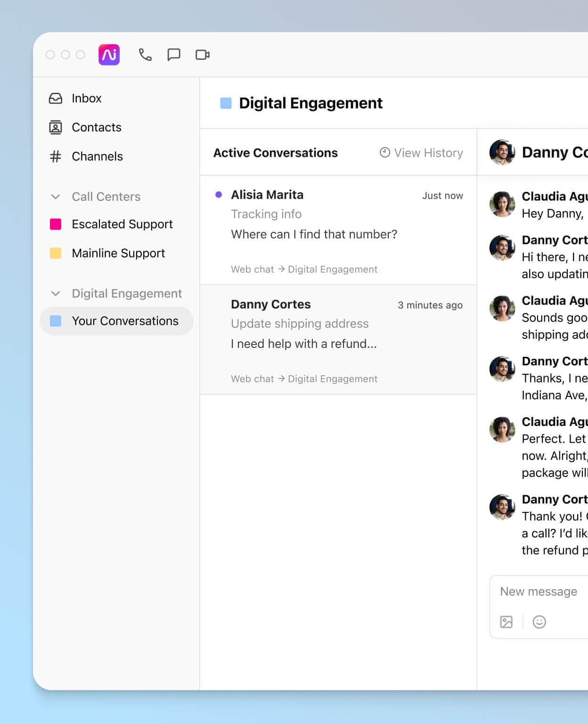This screenshot has width=588, height=724.
Task: Click the View History link
Action: coord(428,152)
